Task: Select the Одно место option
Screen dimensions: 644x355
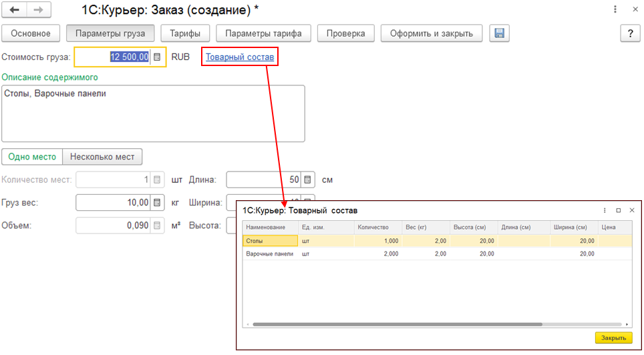Action: [x=32, y=157]
